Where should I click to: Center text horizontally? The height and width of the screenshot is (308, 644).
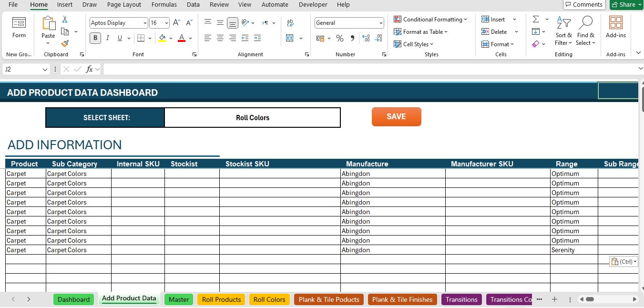pos(220,38)
